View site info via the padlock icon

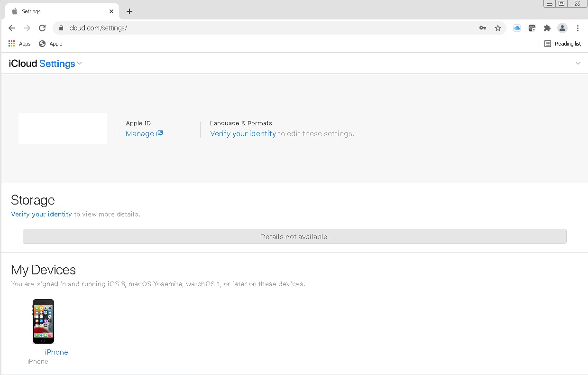61,28
